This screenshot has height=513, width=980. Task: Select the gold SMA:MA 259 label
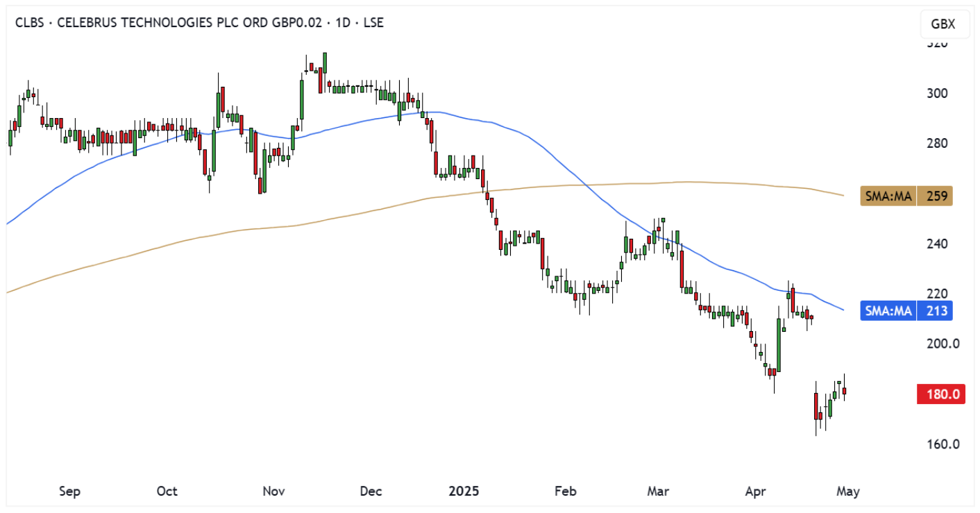coord(906,196)
